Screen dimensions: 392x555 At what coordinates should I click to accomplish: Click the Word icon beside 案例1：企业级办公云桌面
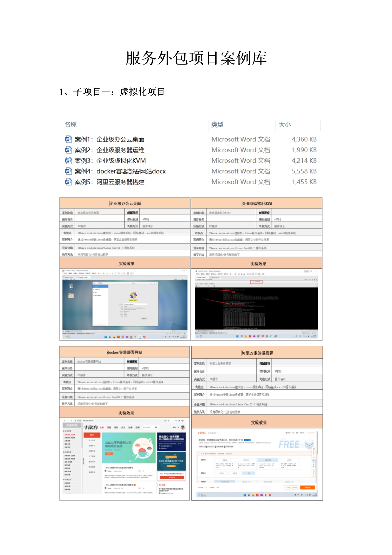coord(68,139)
